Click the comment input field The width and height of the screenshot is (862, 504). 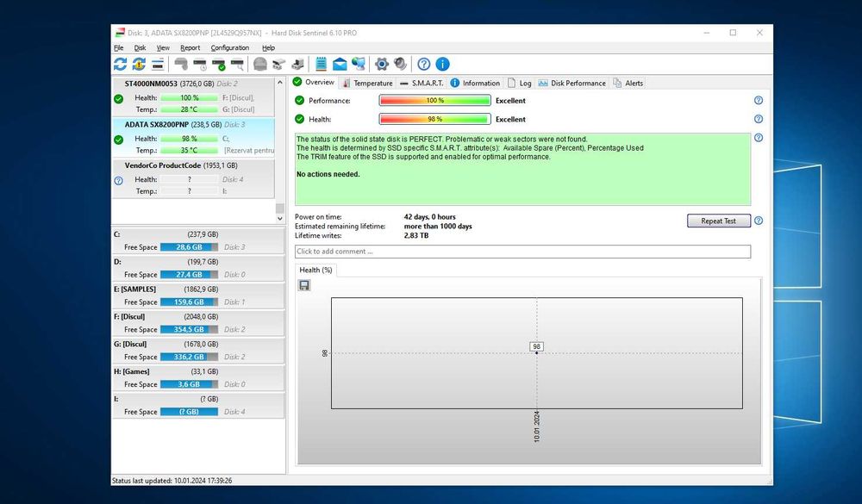pos(522,252)
